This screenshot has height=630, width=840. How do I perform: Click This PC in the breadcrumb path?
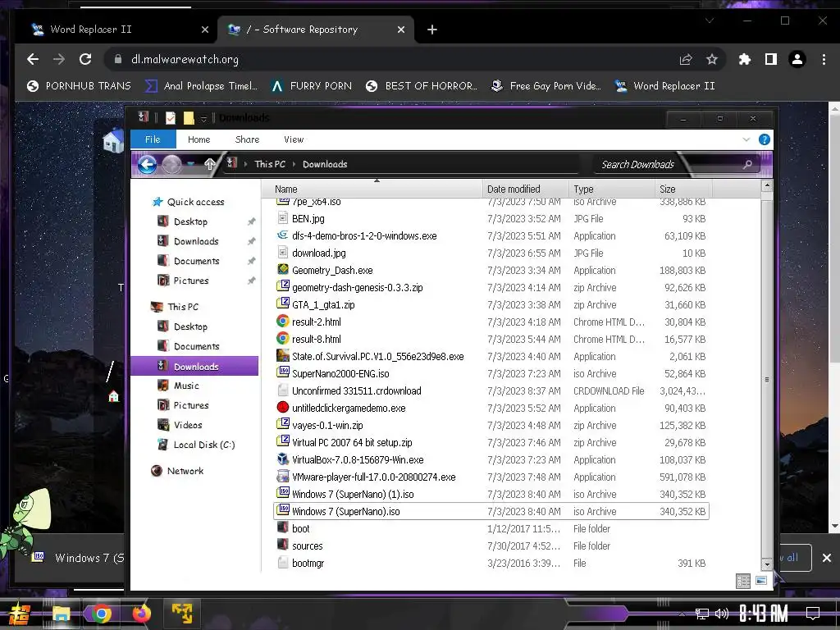[x=269, y=164]
